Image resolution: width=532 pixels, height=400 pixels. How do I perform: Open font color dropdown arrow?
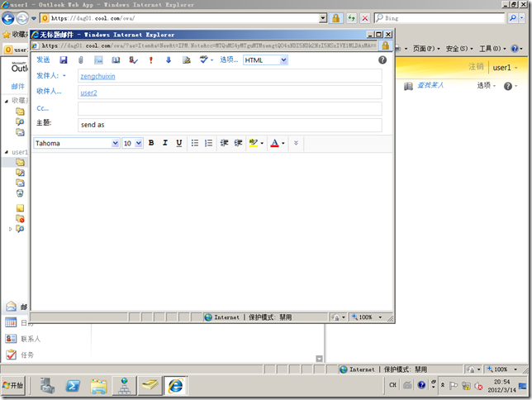pos(283,143)
